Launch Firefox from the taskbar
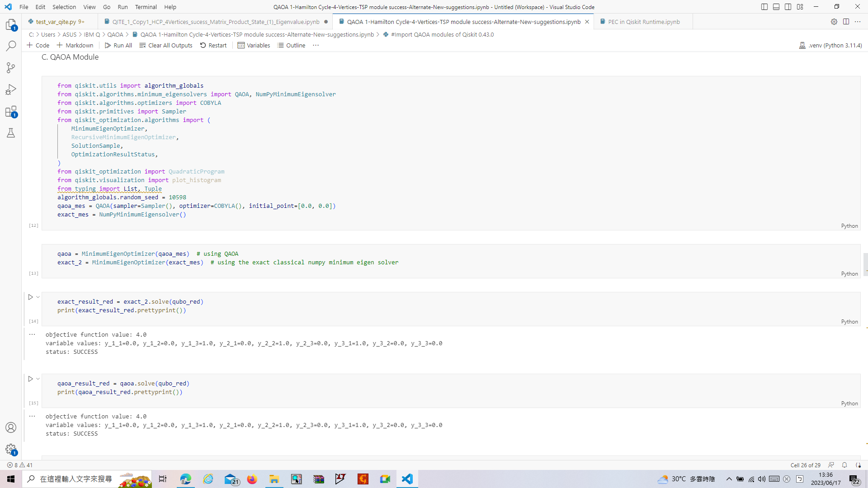The image size is (868, 488). [x=252, y=479]
